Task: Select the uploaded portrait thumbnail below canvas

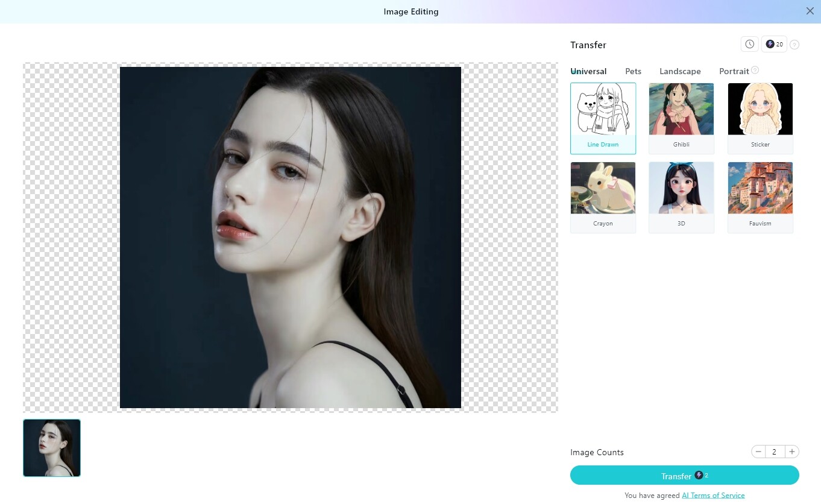Action: pos(52,448)
